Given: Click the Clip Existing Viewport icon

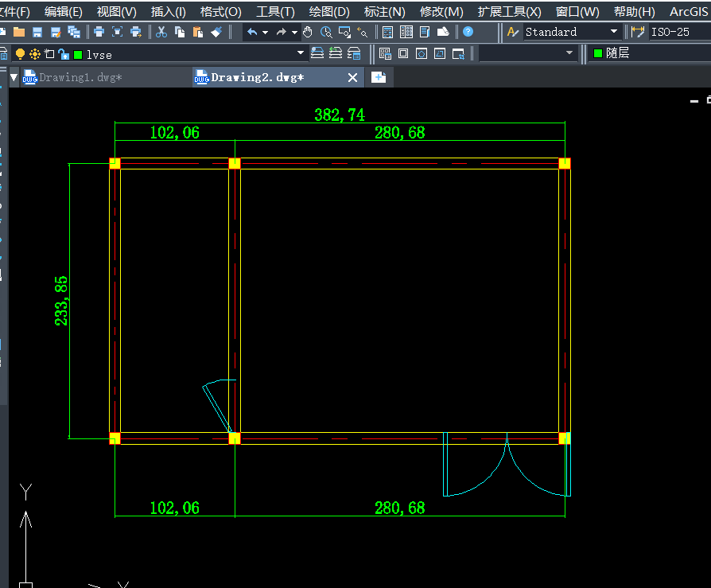Looking at the screenshot, I should pyautogui.click(x=458, y=53).
